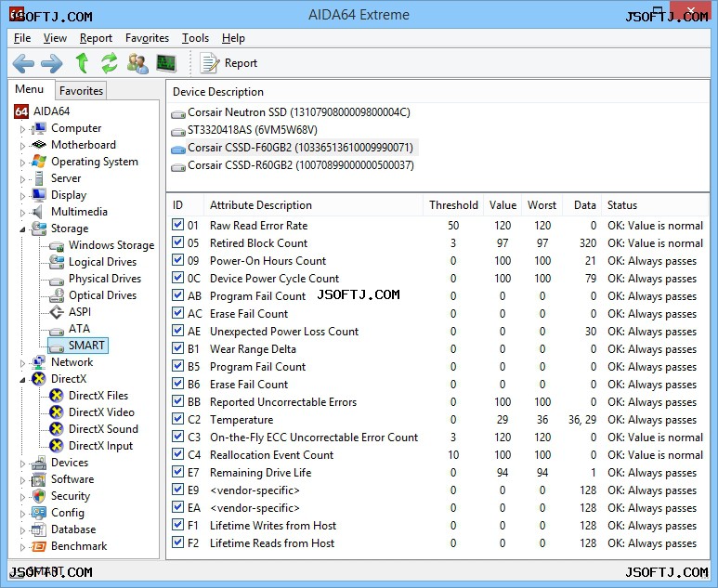This screenshot has width=718, height=588.
Task: Click the Computer icon in tree
Action: (x=39, y=128)
